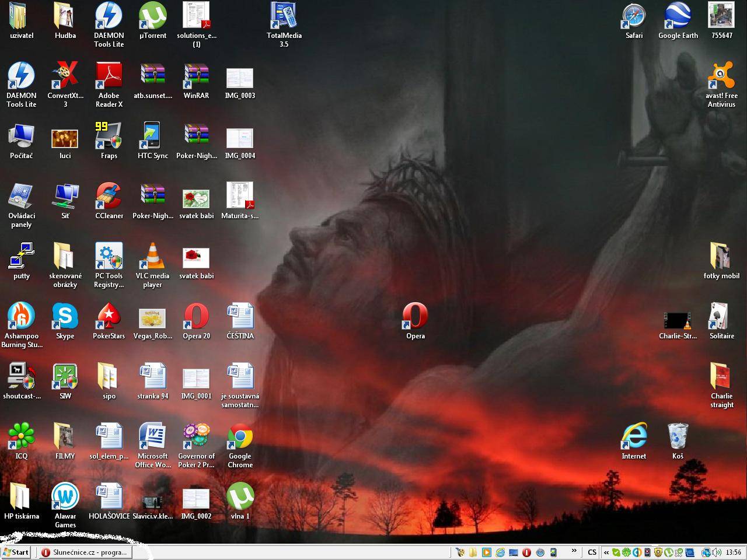This screenshot has width=747, height=560.
Task: Open PokerStars shortcut
Action: (x=109, y=321)
